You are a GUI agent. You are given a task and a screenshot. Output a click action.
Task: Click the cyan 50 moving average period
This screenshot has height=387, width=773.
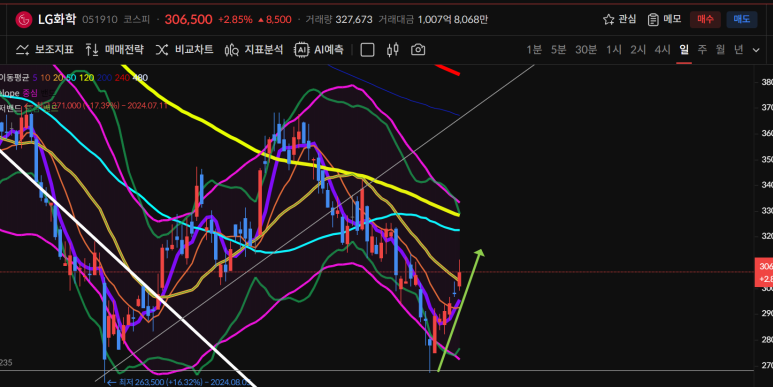tap(71, 77)
